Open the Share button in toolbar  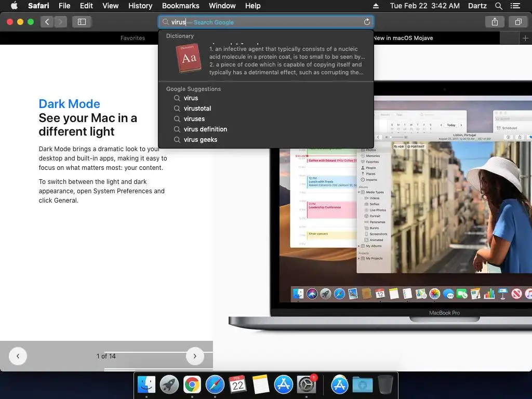pos(495,22)
